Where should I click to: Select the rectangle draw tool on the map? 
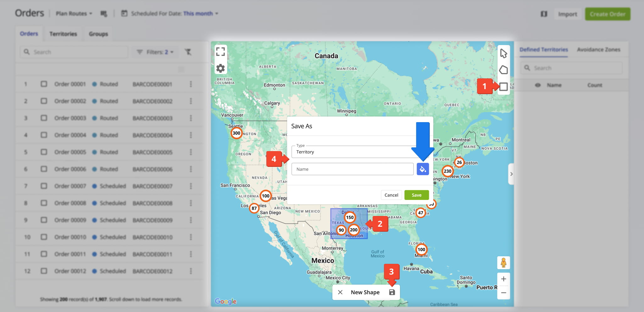point(503,86)
